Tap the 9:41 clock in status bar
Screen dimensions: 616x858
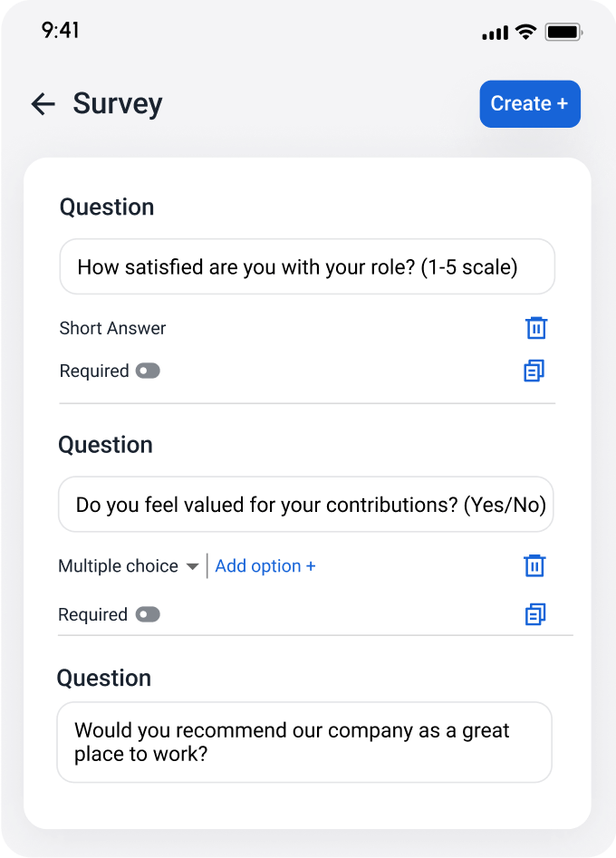(61, 30)
